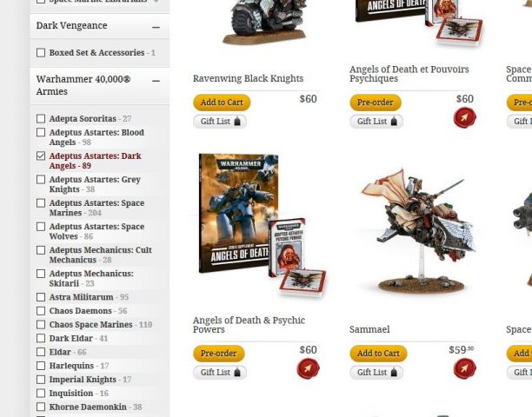Select the Eldar army filter
Image resolution: width=532 pixels, height=417 pixels.
pos(41,352)
